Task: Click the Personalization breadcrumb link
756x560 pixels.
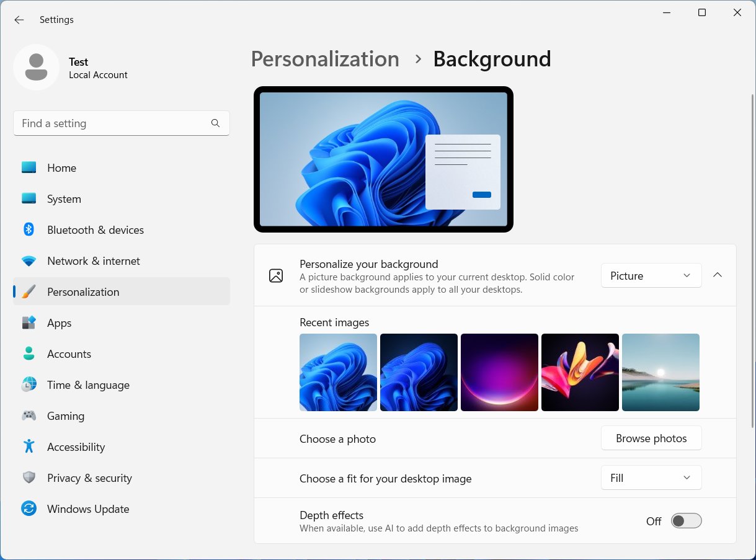Action: click(325, 59)
